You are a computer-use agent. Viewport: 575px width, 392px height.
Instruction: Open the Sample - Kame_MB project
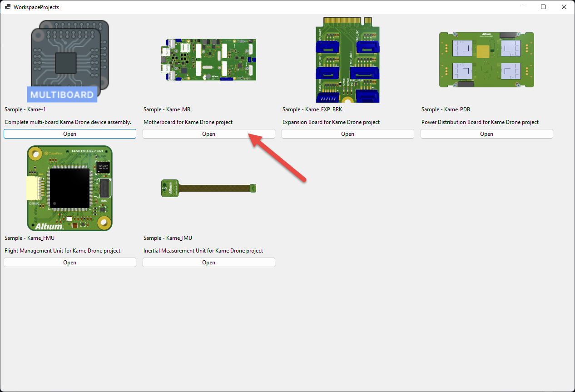(x=208, y=134)
